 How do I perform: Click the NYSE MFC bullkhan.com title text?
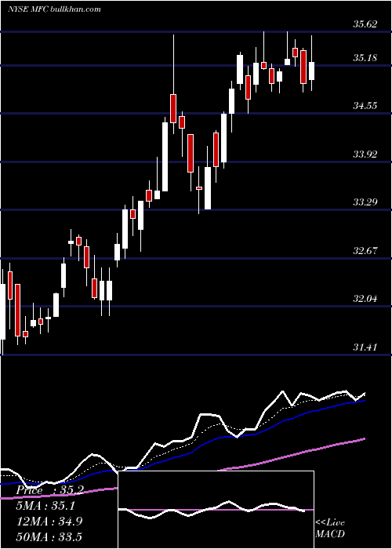54,9
